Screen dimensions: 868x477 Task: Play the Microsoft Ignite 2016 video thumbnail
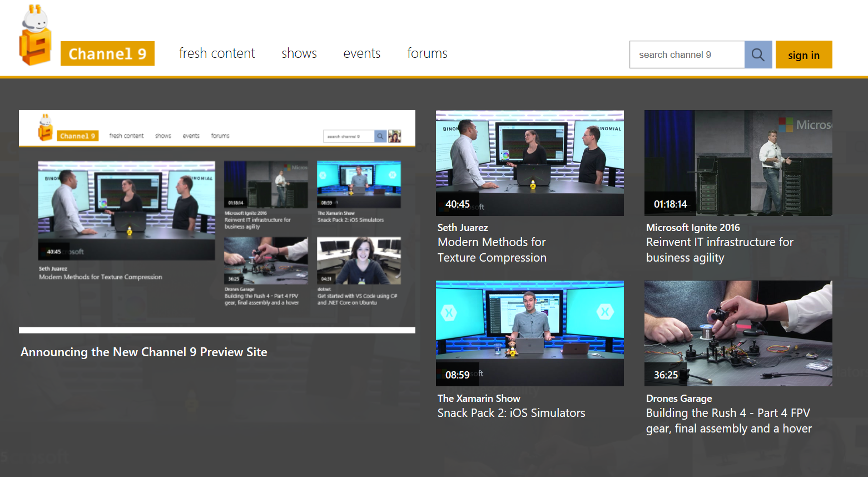(738, 163)
